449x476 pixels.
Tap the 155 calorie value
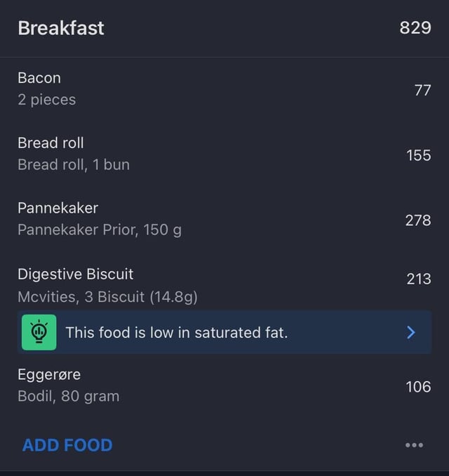click(419, 155)
